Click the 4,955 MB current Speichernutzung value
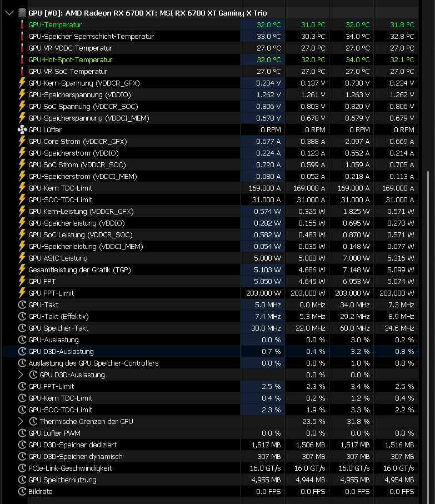 (x=266, y=480)
